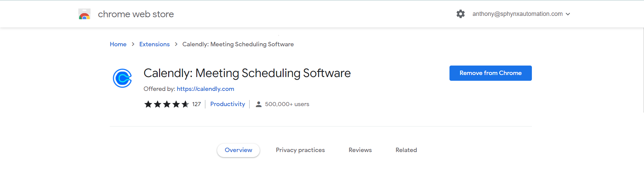Screen dimensions: 644x173
Task: Expand the account dropdown arrow
Action: (x=568, y=14)
